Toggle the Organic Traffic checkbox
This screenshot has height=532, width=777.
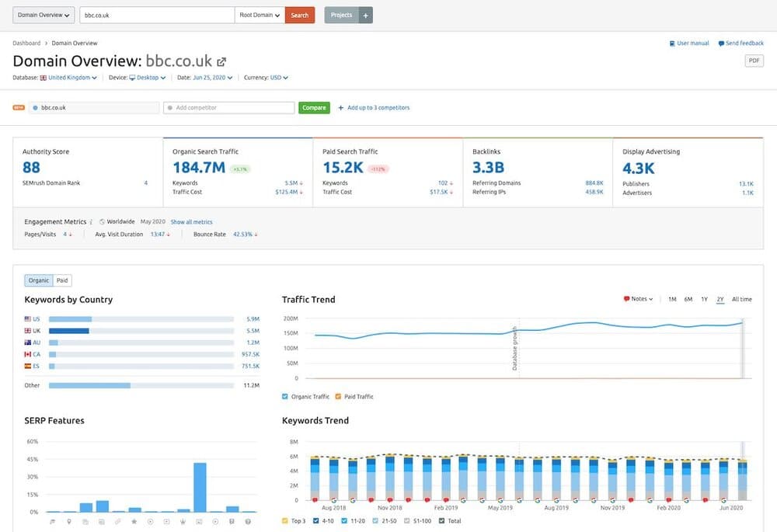click(285, 396)
